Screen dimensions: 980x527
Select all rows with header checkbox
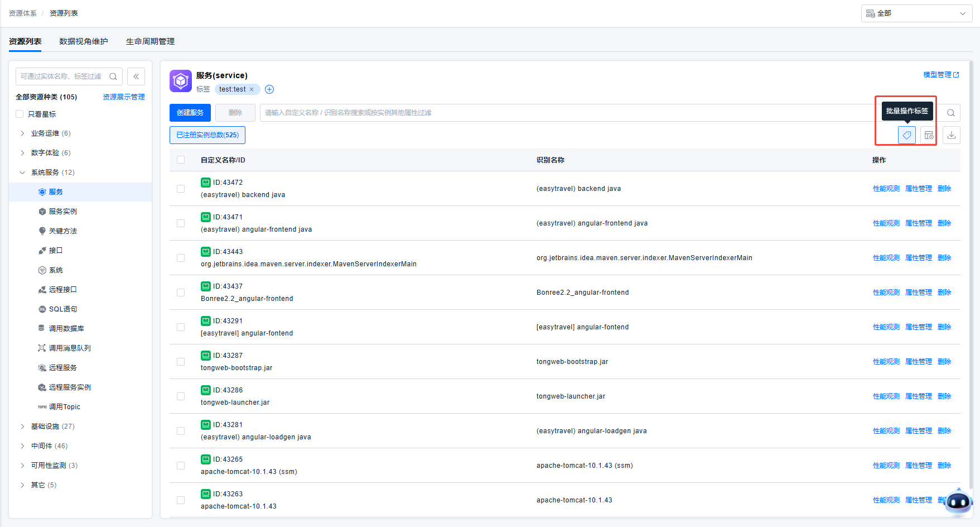[x=181, y=160]
